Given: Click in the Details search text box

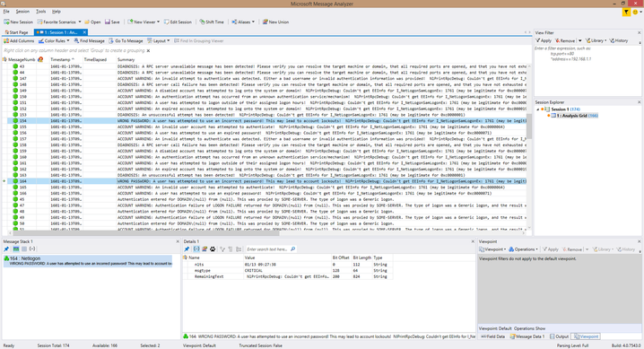Looking at the screenshot, I should 267,249.
